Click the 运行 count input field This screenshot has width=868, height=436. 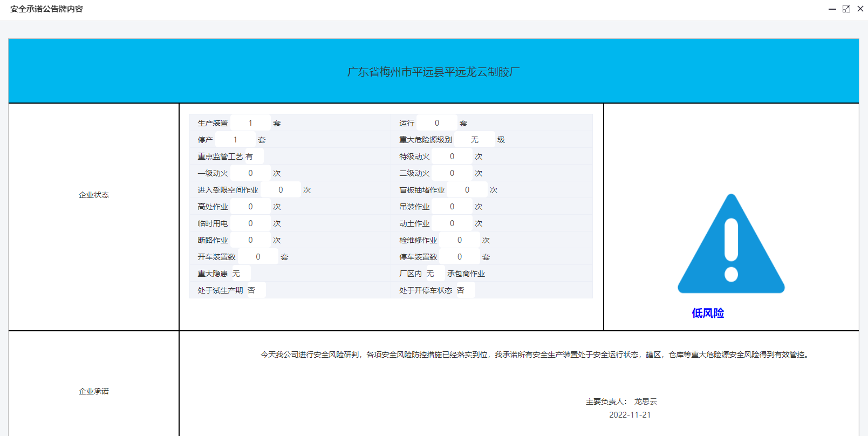pyautogui.click(x=436, y=123)
